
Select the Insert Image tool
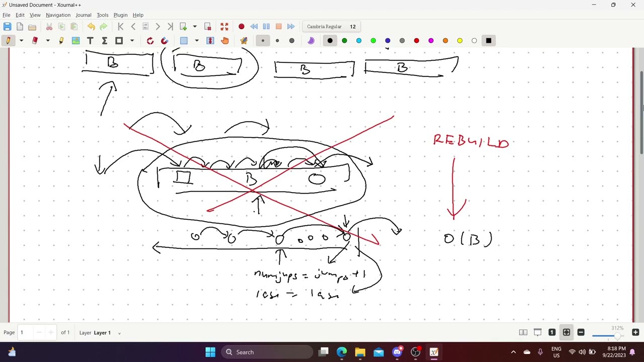click(75, 41)
